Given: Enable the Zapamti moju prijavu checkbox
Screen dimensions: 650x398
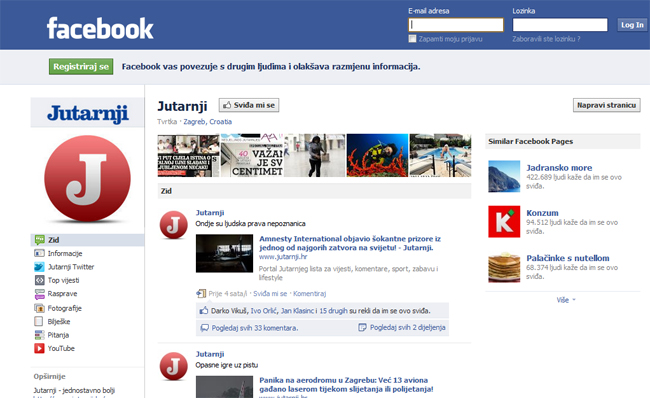Looking at the screenshot, I should point(412,39).
